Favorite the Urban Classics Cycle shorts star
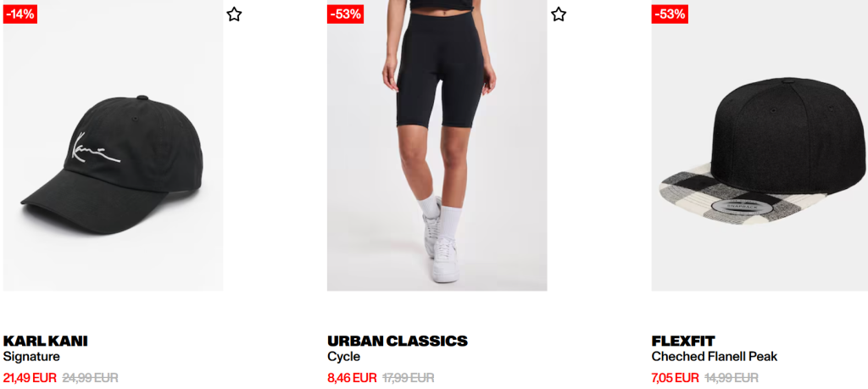 [x=559, y=14]
